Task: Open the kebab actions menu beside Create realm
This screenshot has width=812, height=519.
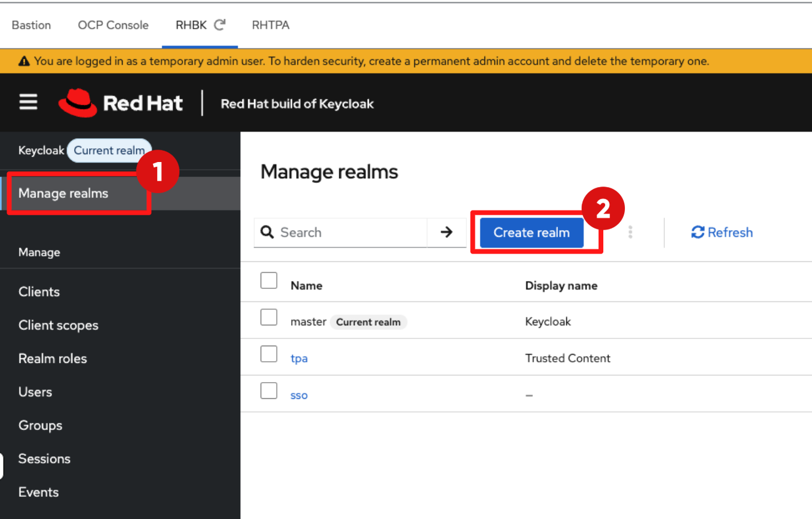Action: (x=630, y=233)
